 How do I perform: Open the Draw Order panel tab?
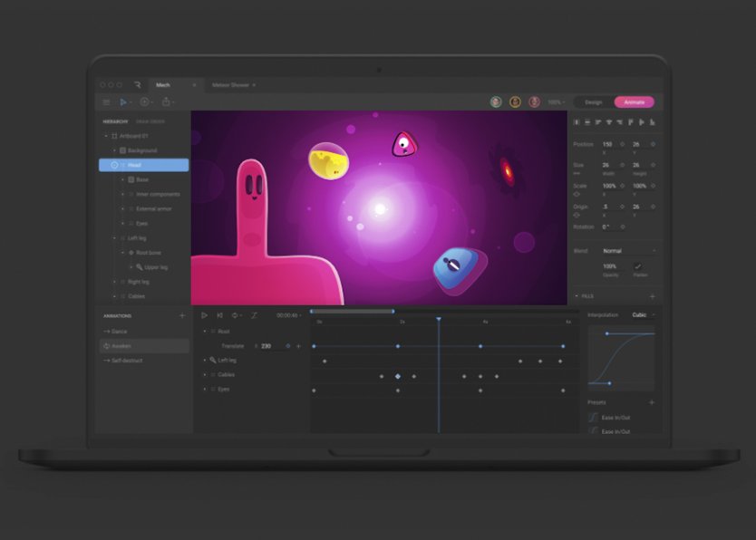tap(150, 121)
